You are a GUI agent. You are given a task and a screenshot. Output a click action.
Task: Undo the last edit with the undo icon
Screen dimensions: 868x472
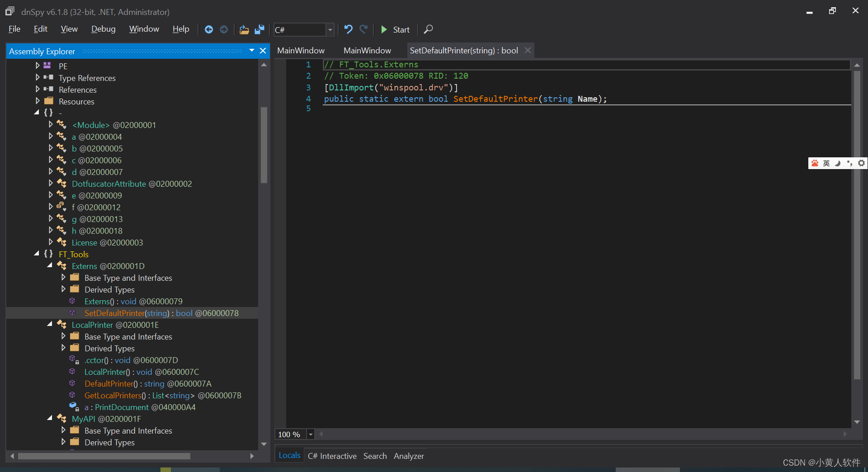[x=348, y=29]
